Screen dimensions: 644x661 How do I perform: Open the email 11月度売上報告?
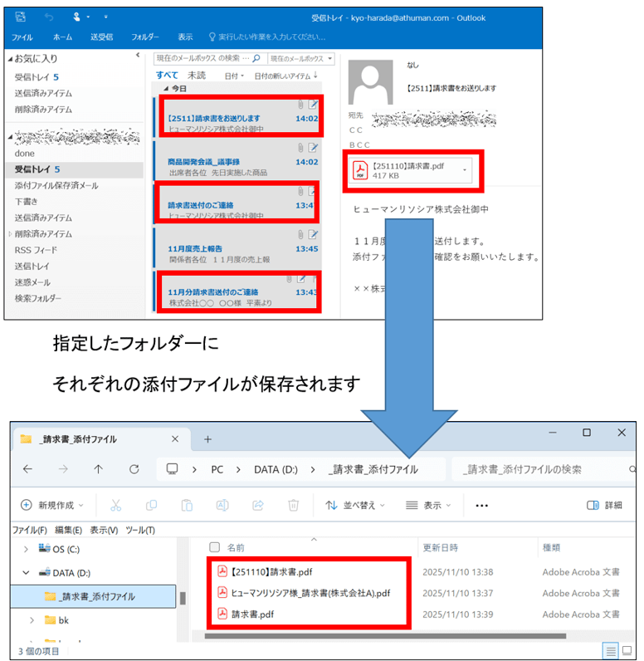point(238,247)
